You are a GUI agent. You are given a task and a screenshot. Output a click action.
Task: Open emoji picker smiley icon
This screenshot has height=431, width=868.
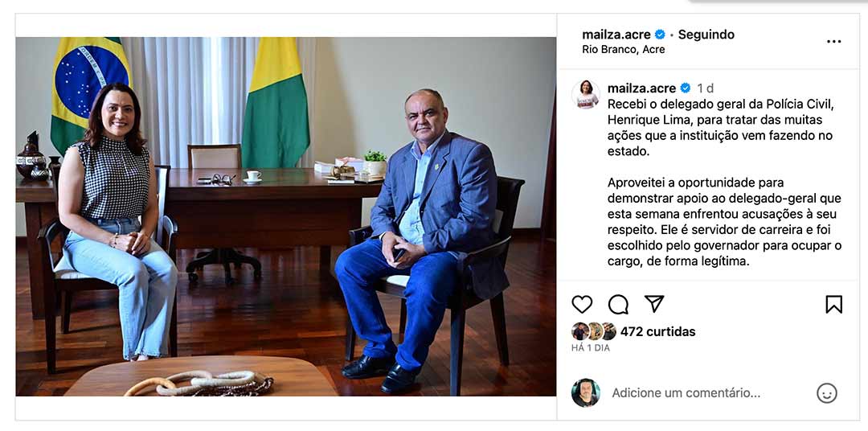tap(826, 393)
